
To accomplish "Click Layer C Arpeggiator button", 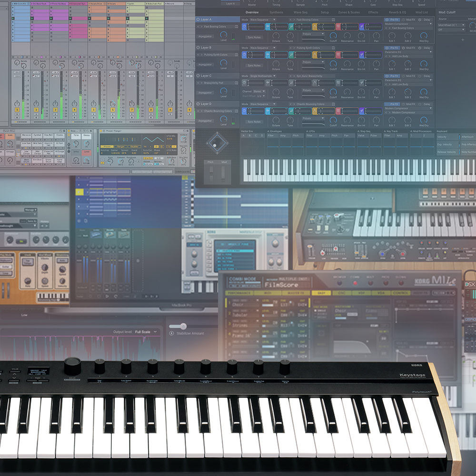I will click(x=205, y=93).
